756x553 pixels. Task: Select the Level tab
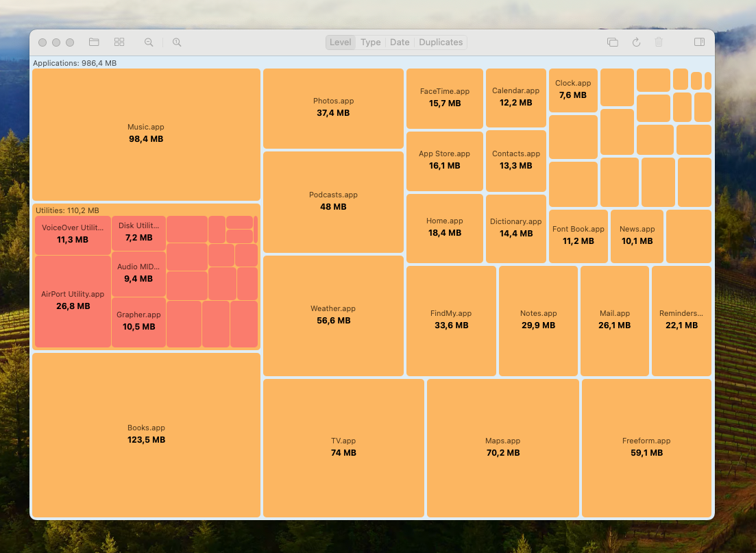click(x=341, y=42)
